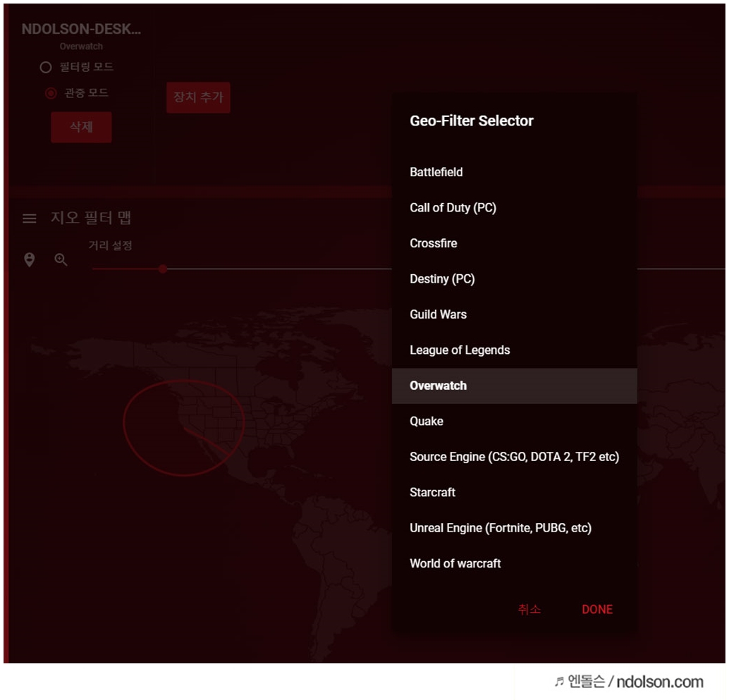Choose World of warcraft entry
The width and height of the screenshot is (729, 700).
coord(514,563)
